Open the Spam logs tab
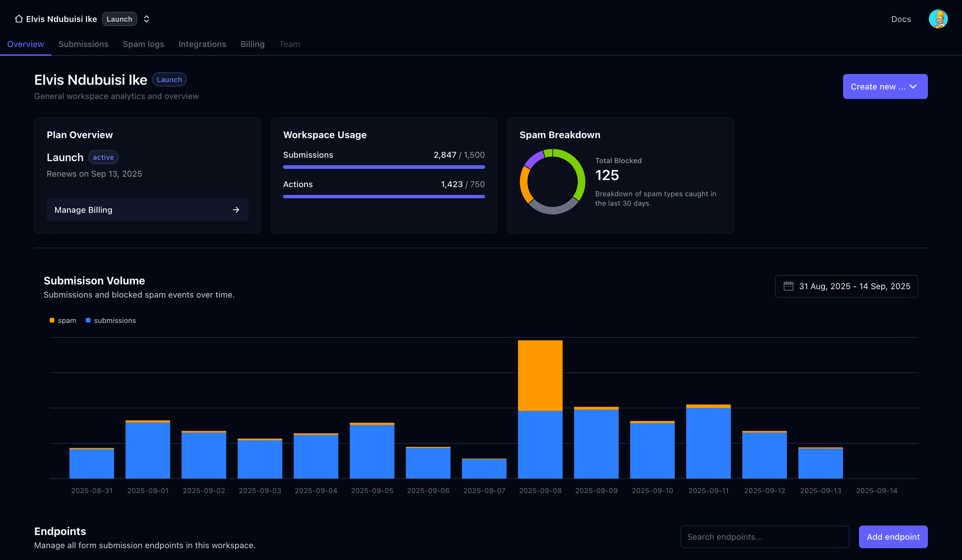962x560 pixels. [143, 44]
